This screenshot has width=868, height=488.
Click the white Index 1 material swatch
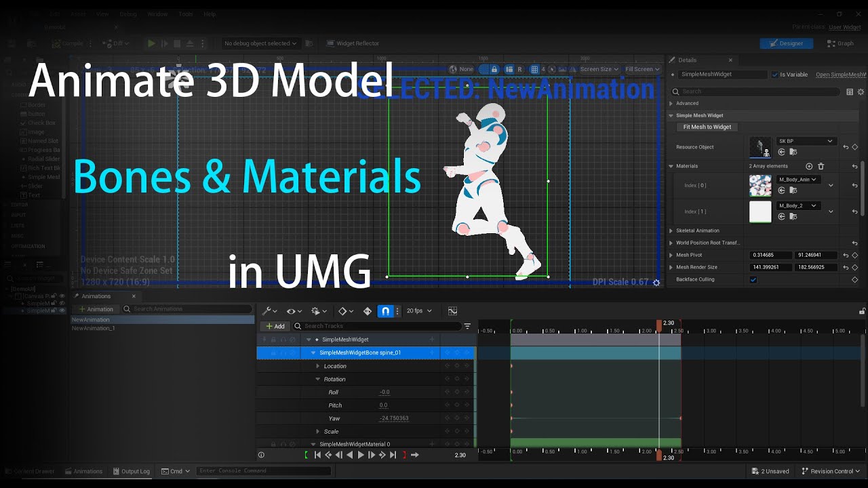[760, 211]
